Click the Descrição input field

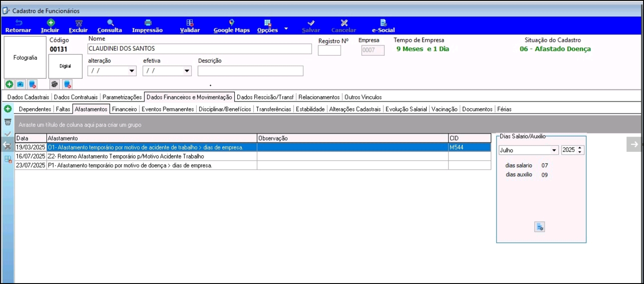coord(250,71)
